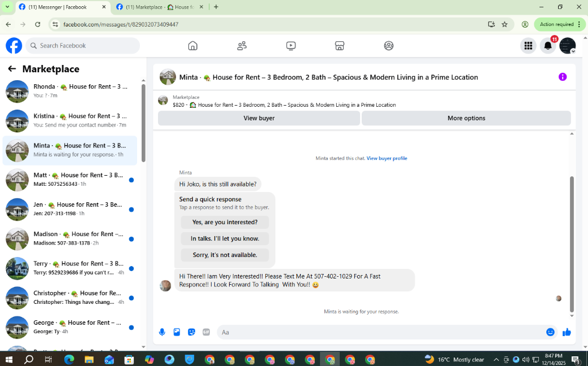The width and height of the screenshot is (588, 366).
Task: Click Install app icon in address bar
Action: click(x=492, y=24)
